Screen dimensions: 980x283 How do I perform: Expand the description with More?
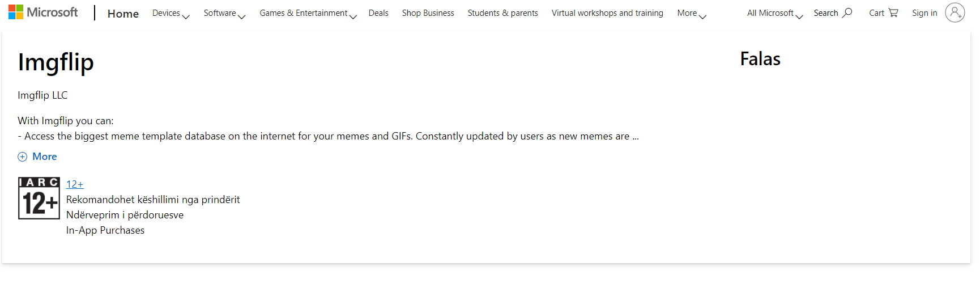(x=44, y=157)
